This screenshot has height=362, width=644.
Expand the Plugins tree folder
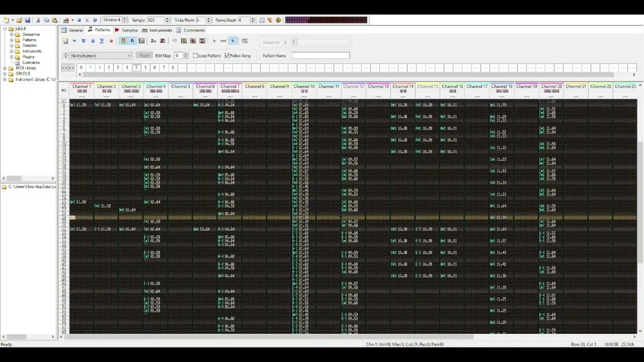(11, 57)
